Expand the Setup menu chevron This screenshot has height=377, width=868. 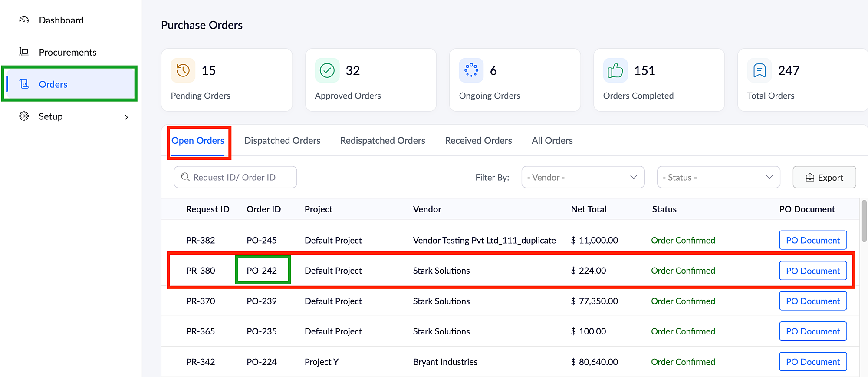126,117
